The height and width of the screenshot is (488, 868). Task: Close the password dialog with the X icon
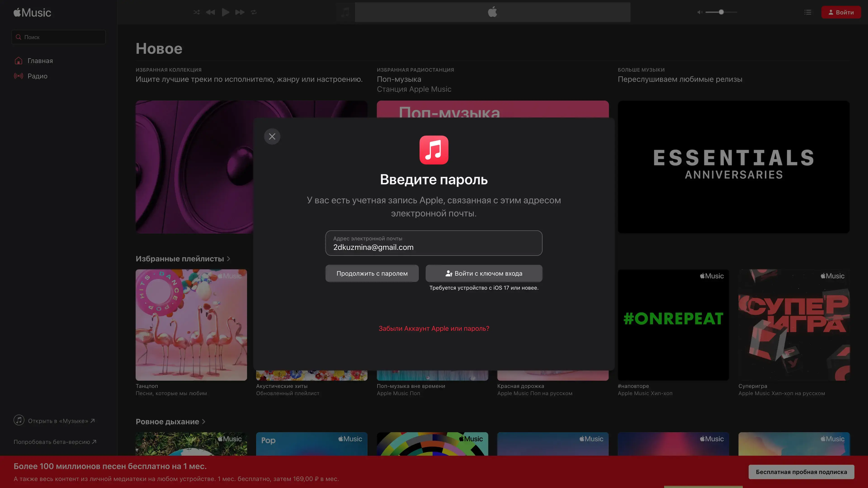click(272, 136)
